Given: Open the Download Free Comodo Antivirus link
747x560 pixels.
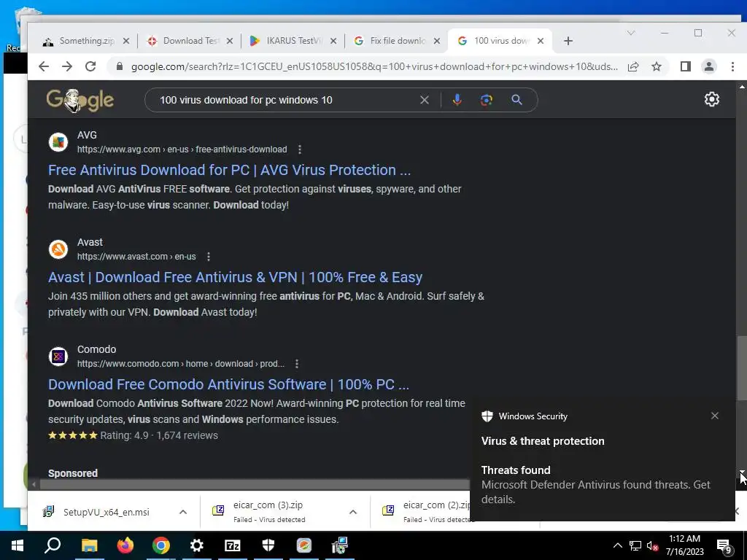Looking at the screenshot, I should click(228, 384).
